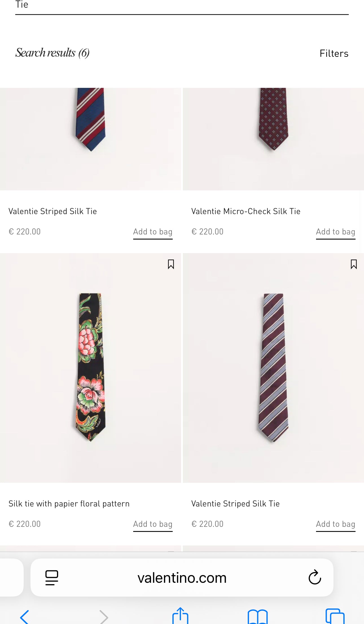Image resolution: width=364 pixels, height=624 pixels.
Task: Open the blue and red striped tie image
Action: [91, 138]
